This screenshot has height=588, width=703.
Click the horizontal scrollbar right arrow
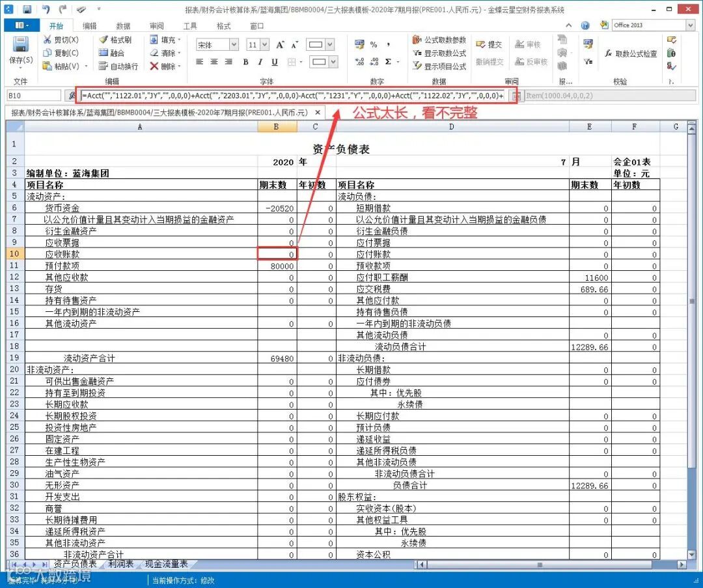pos(682,565)
